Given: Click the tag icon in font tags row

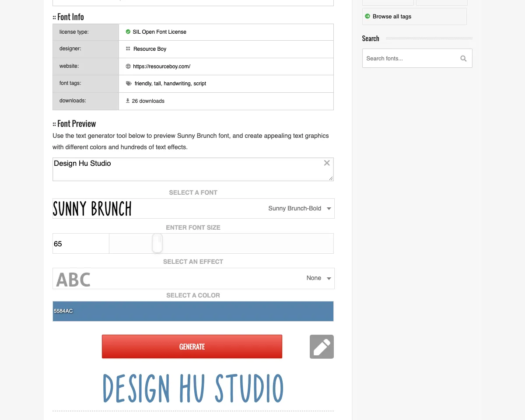Looking at the screenshot, I should pyautogui.click(x=129, y=83).
